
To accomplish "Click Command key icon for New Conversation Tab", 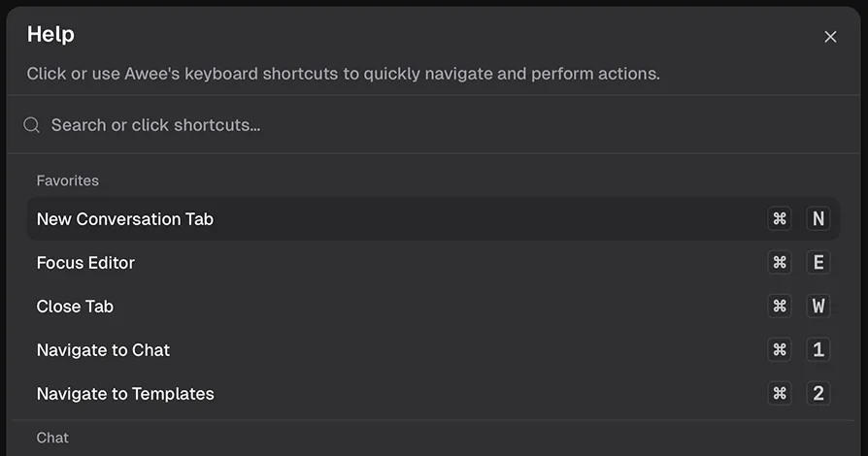I will click(780, 219).
